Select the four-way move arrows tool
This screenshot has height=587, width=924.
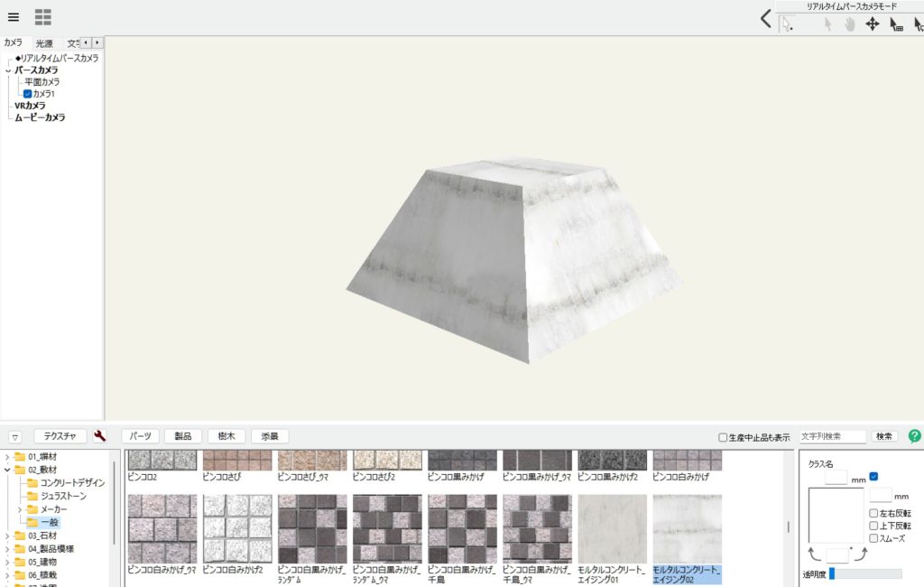point(872,24)
